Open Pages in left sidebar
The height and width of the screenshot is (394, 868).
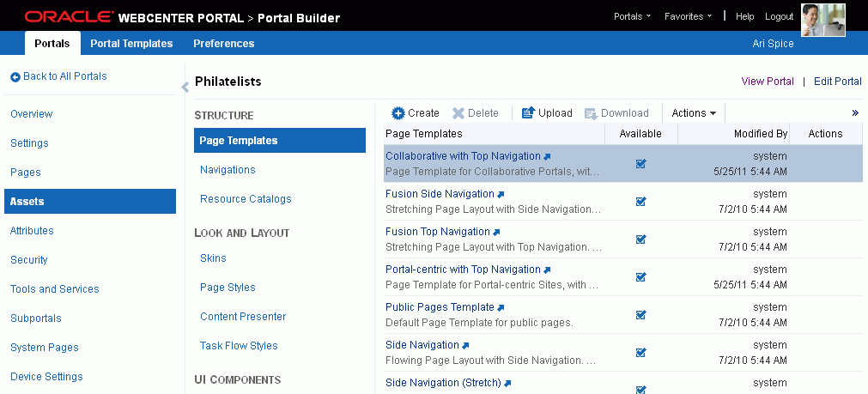26,172
